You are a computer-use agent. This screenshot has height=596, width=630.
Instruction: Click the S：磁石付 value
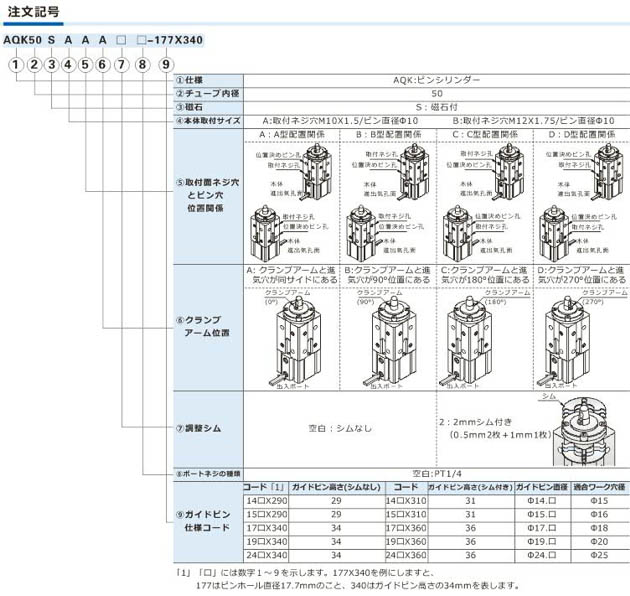click(437, 107)
